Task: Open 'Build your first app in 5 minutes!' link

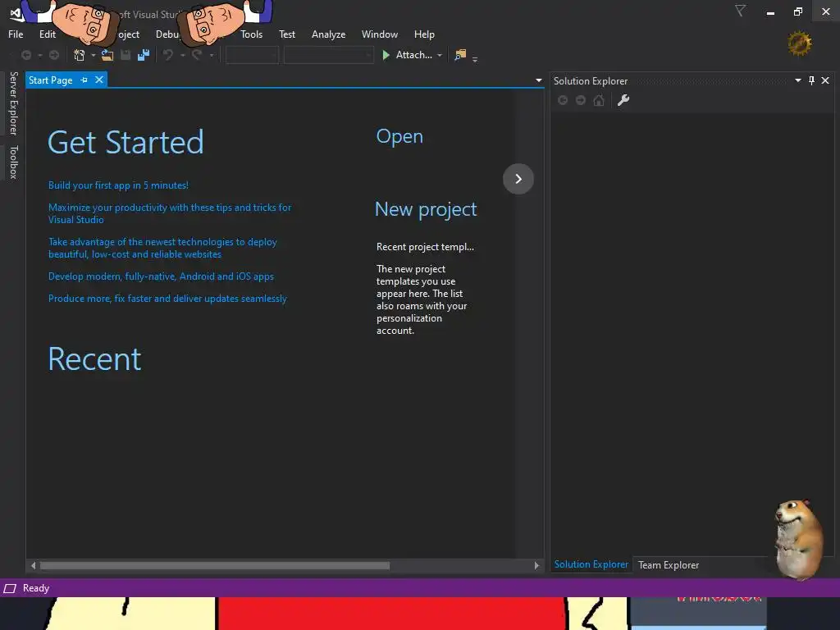Action: coord(118,185)
